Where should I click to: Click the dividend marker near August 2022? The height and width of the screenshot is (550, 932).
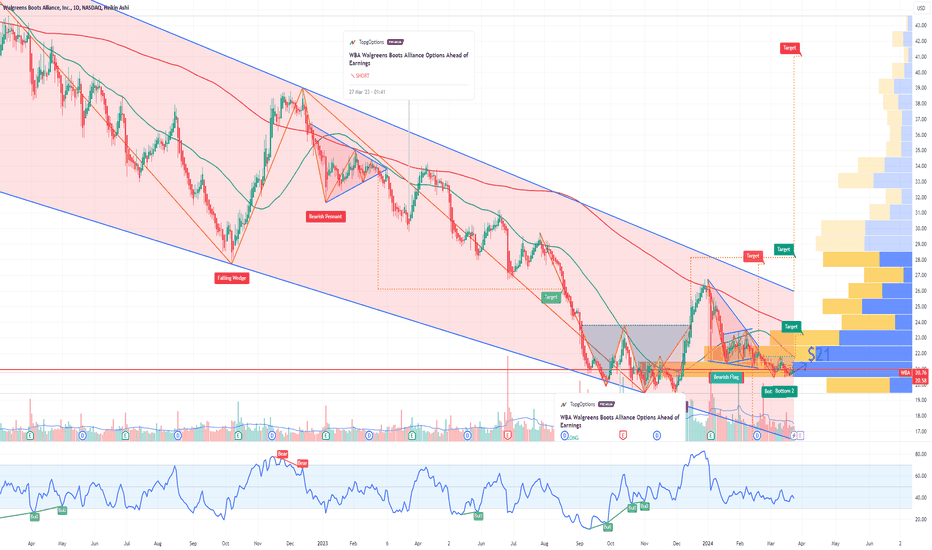(178, 436)
